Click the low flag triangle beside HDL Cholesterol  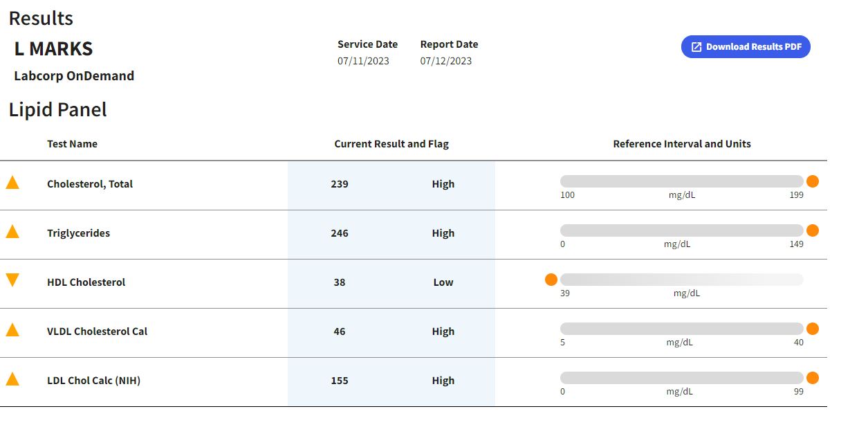[12, 280]
